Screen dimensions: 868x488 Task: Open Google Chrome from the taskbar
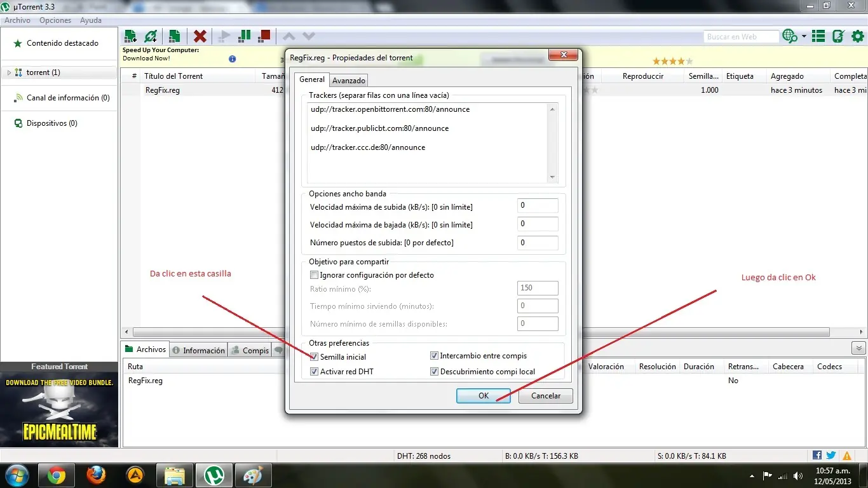coord(56,475)
